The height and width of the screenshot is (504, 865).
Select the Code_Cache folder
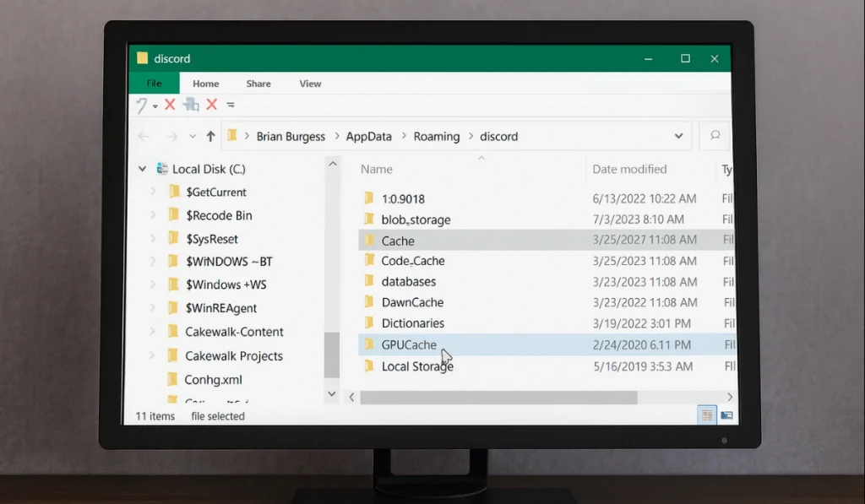click(413, 261)
